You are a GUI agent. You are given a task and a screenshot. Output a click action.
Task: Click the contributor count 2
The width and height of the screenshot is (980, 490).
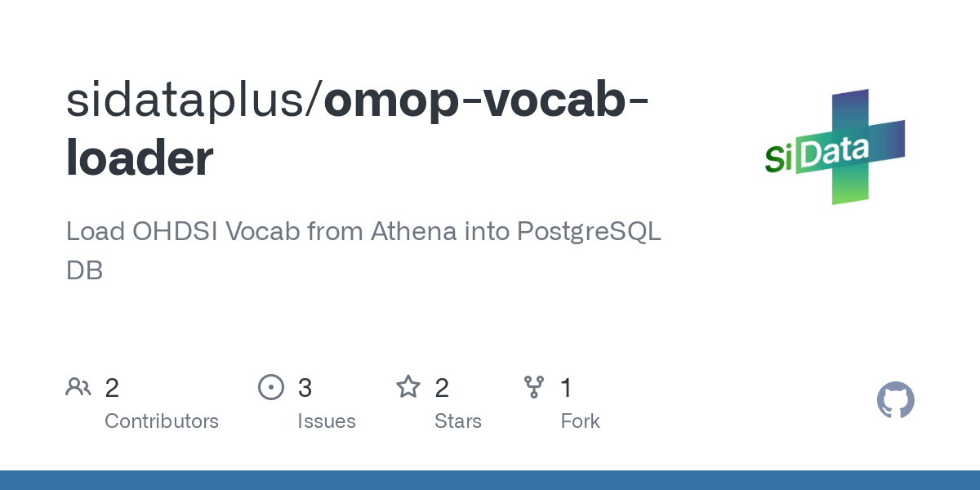click(x=112, y=388)
